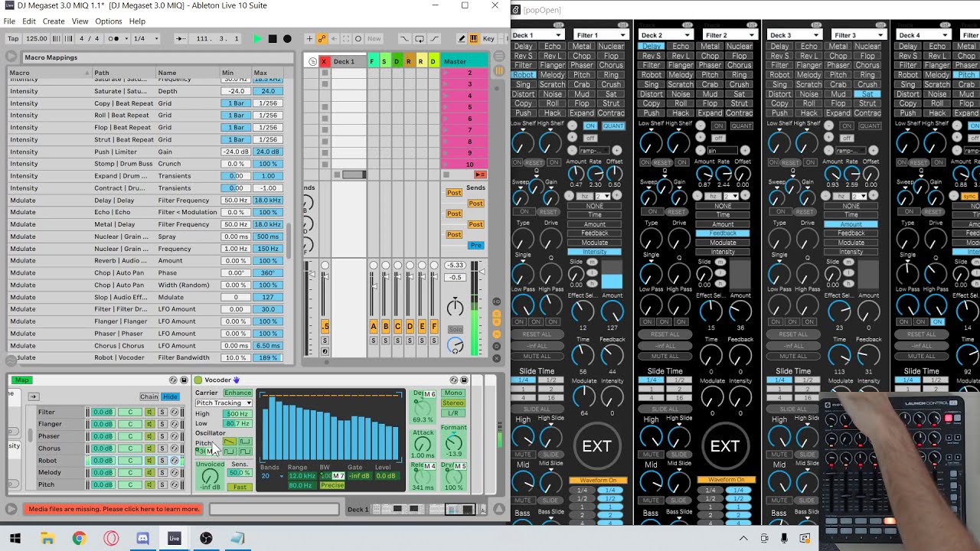Open the Edit menu
Image resolution: width=980 pixels, height=551 pixels.
click(x=29, y=21)
